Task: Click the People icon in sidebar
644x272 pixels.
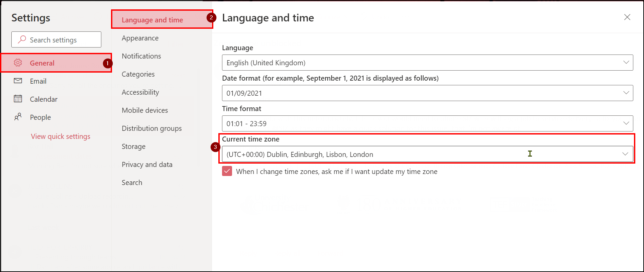Action: [x=18, y=117]
